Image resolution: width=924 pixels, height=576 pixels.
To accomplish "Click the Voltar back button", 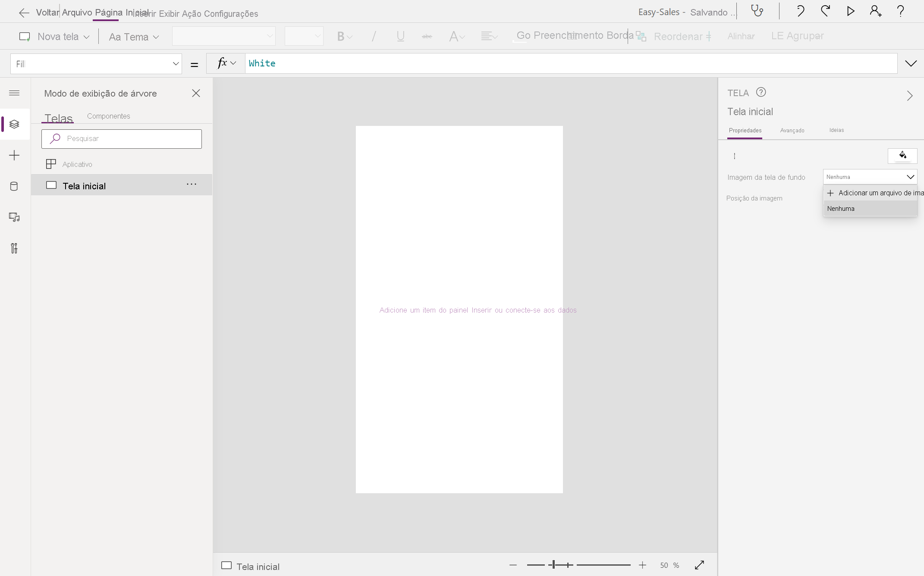I will click(x=39, y=13).
